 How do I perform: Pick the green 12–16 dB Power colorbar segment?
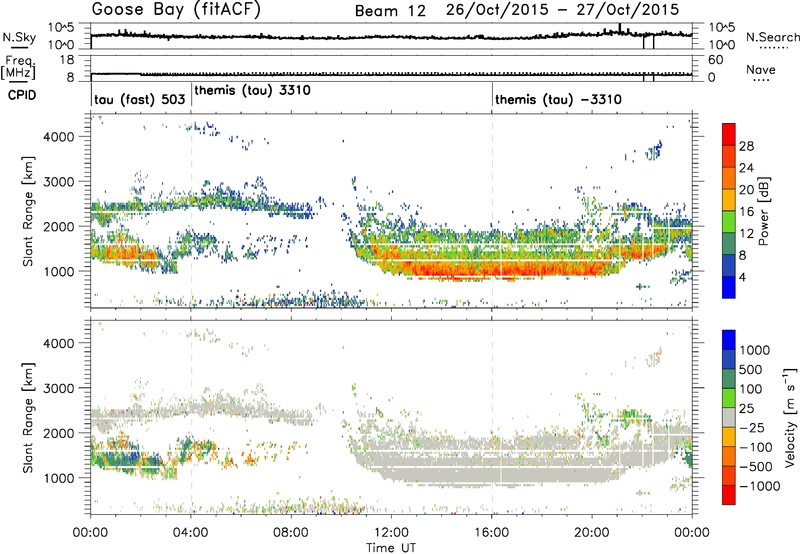click(729, 222)
